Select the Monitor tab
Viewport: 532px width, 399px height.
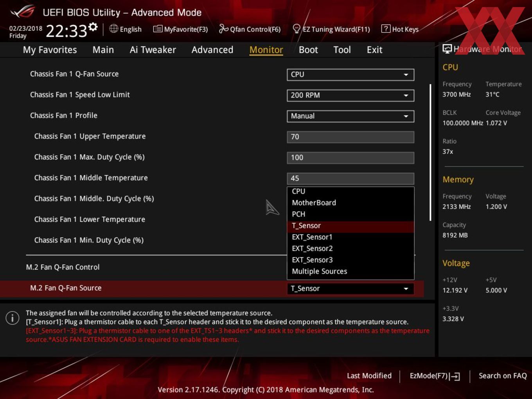(x=266, y=50)
